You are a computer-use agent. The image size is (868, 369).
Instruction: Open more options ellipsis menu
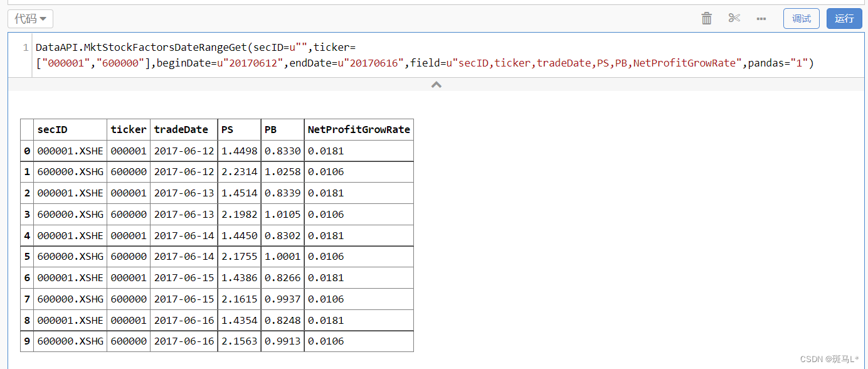tap(761, 19)
